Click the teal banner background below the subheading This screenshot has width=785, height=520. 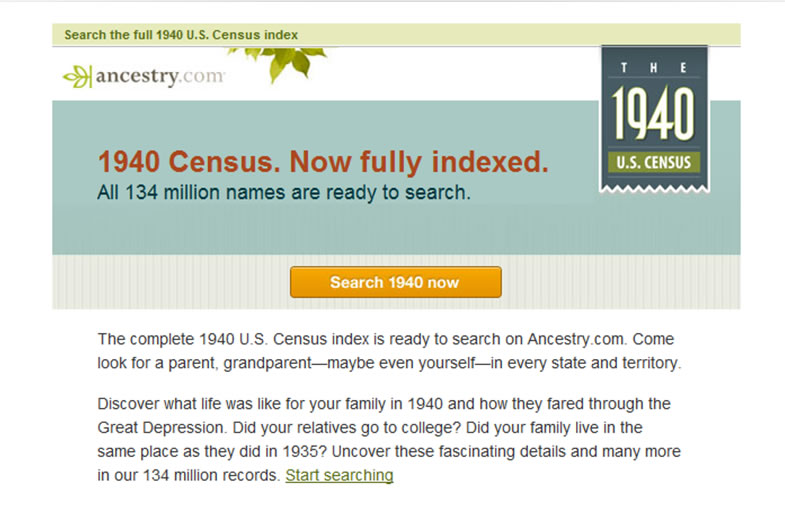pyautogui.click(x=320, y=230)
